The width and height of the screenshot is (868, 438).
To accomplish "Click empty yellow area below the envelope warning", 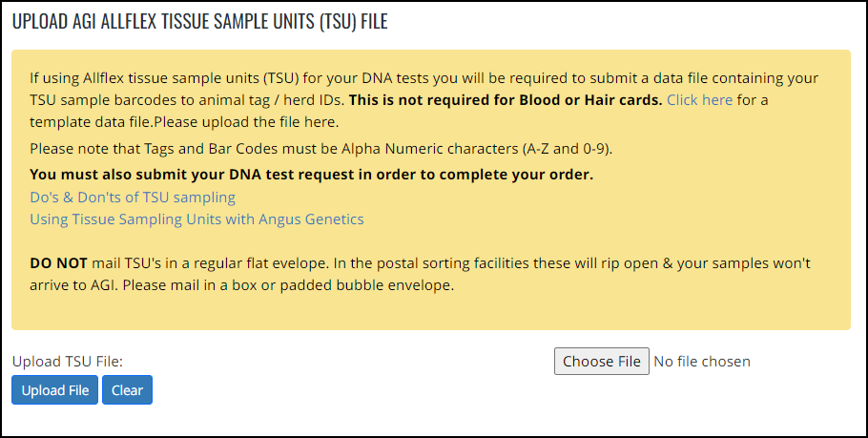I will (x=431, y=313).
